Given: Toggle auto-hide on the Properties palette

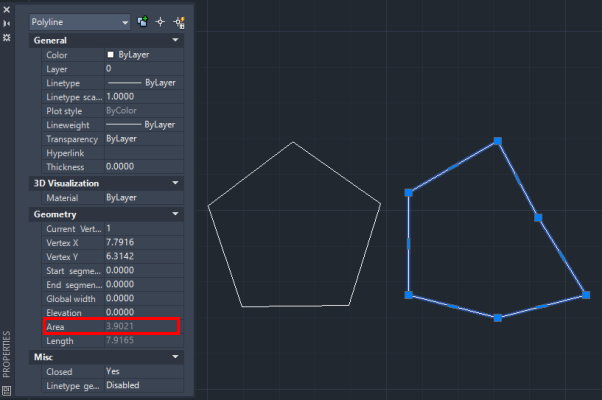Looking at the screenshot, I should click(7, 21).
